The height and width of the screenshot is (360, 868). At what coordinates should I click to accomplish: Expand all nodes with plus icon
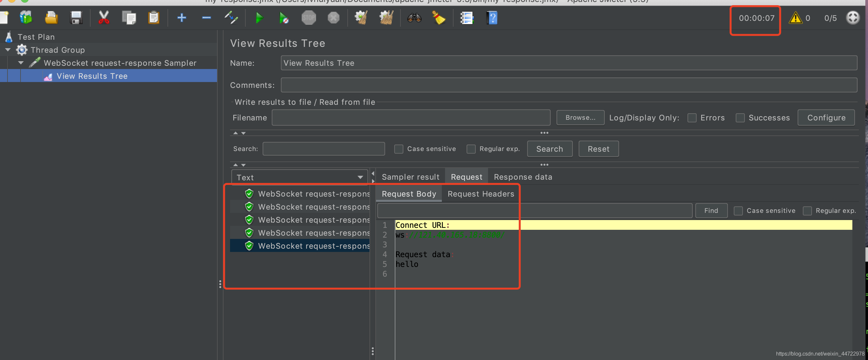pyautogui.click(x=181, y=18)
